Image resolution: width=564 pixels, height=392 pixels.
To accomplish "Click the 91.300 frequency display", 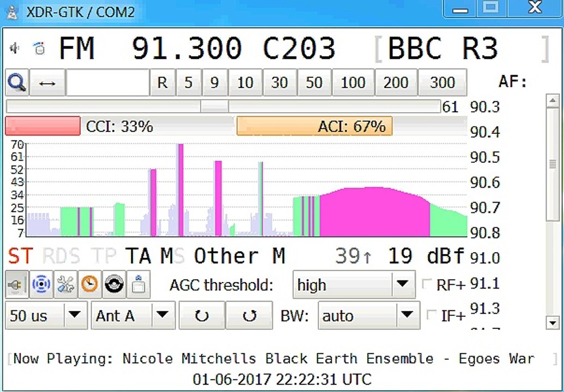I will (187, 48).
